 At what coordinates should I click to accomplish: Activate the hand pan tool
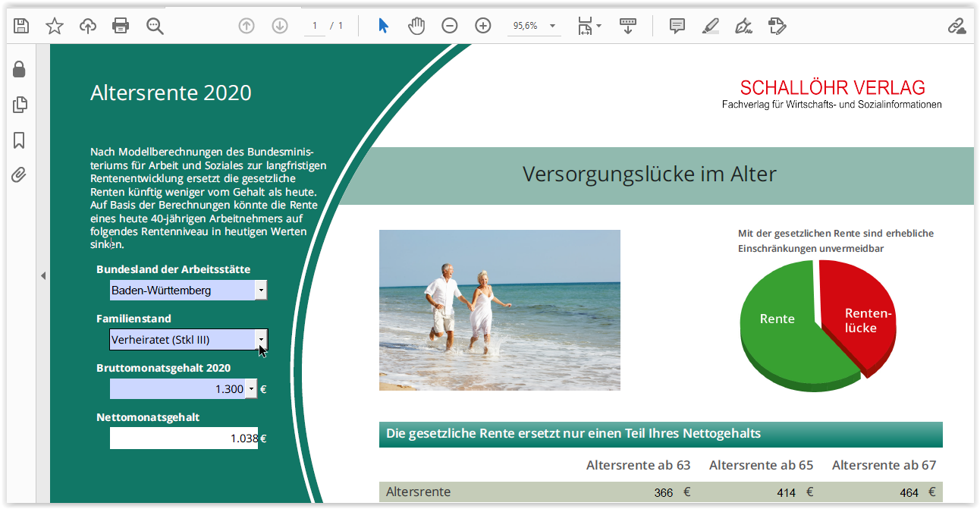tap(416, 26)
